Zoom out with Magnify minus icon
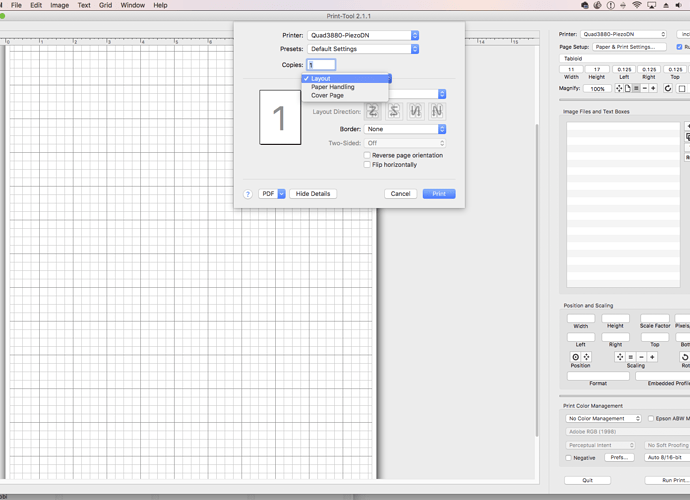 click(645, 88)
